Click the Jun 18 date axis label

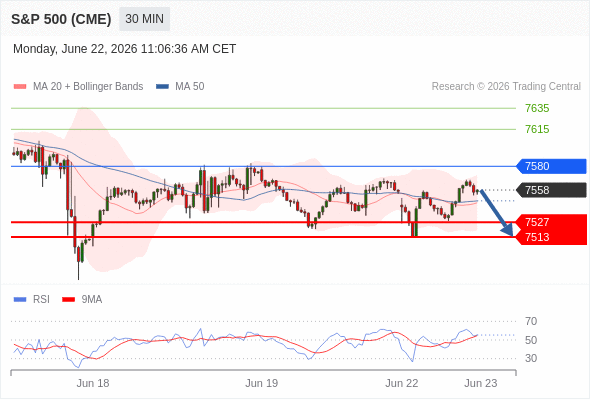pos(93,383)
